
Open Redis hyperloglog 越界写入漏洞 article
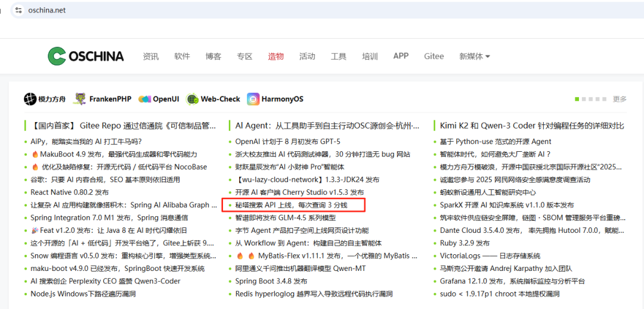[314, 294]
